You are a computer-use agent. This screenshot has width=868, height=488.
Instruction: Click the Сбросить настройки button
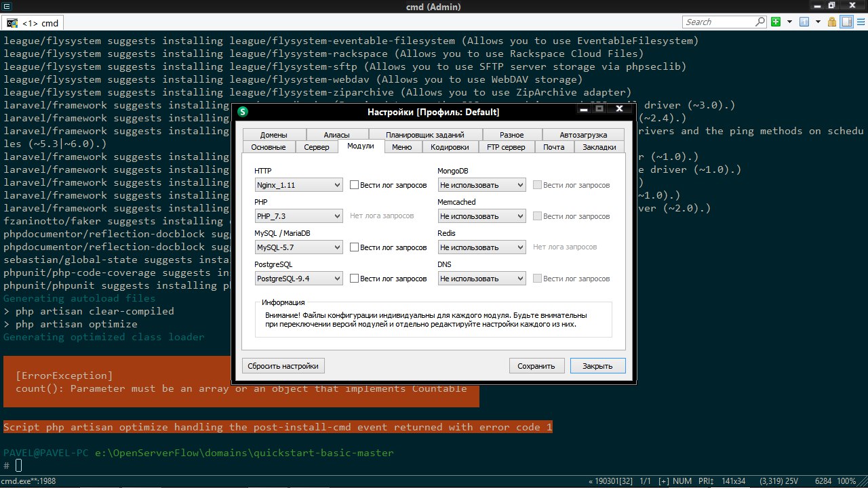point(283,366)
